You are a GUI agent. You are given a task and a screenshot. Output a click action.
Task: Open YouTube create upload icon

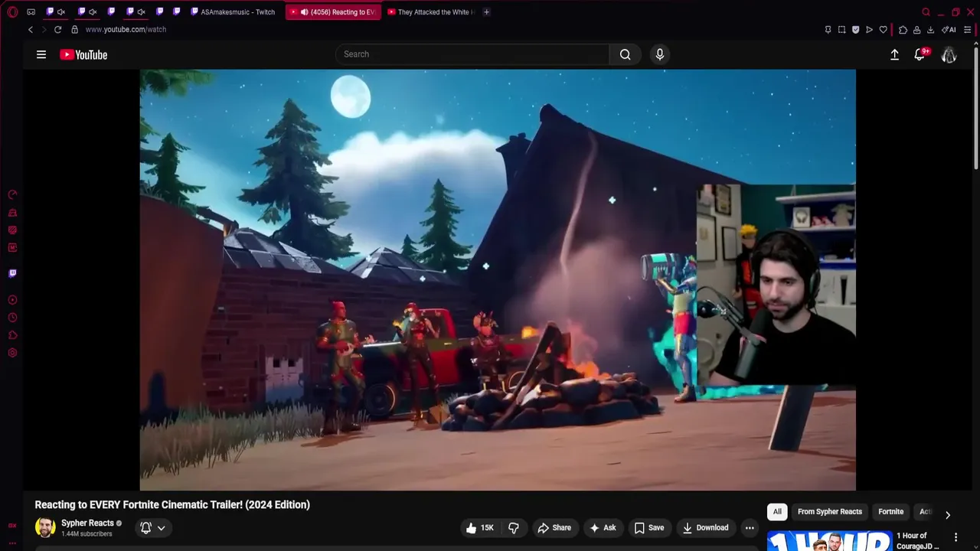(x=894, y=54)
